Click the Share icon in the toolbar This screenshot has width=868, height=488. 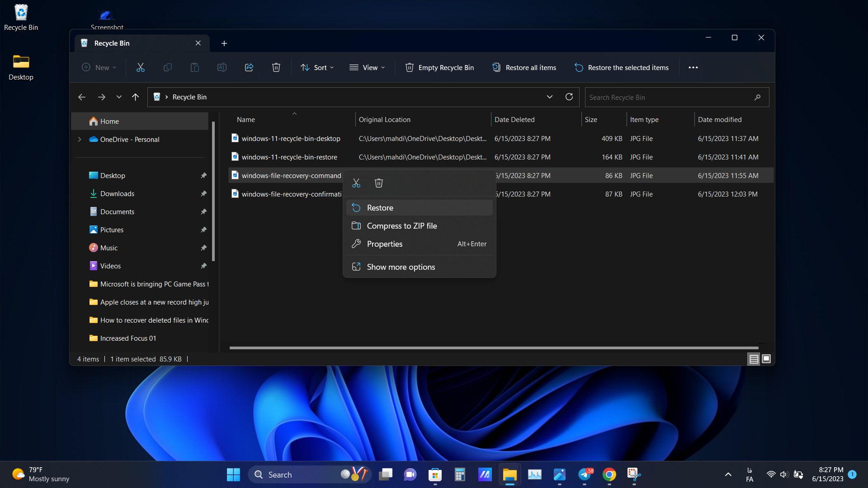tap(249, 67)
